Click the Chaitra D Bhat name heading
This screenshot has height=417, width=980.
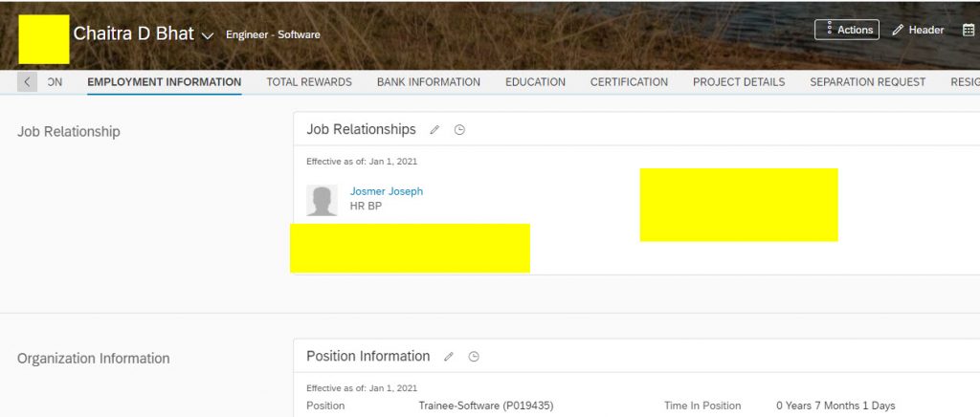click(x=134, y=33)
